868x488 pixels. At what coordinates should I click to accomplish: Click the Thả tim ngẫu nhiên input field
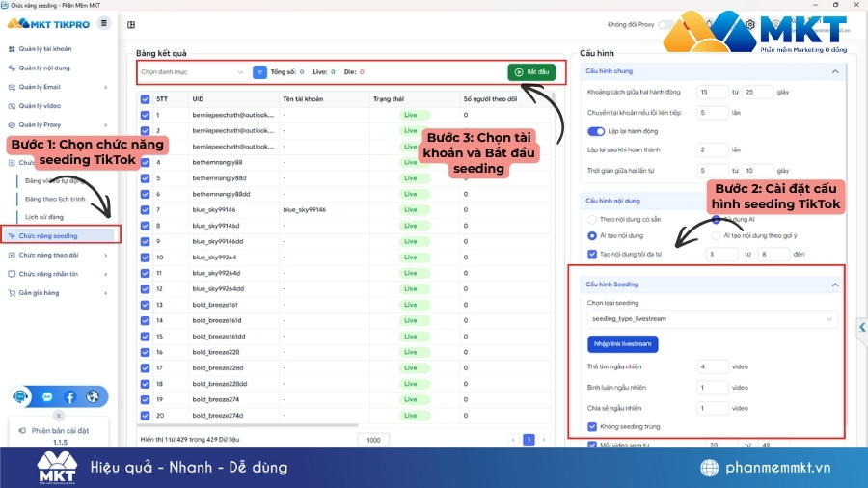[x=713, y=366]
